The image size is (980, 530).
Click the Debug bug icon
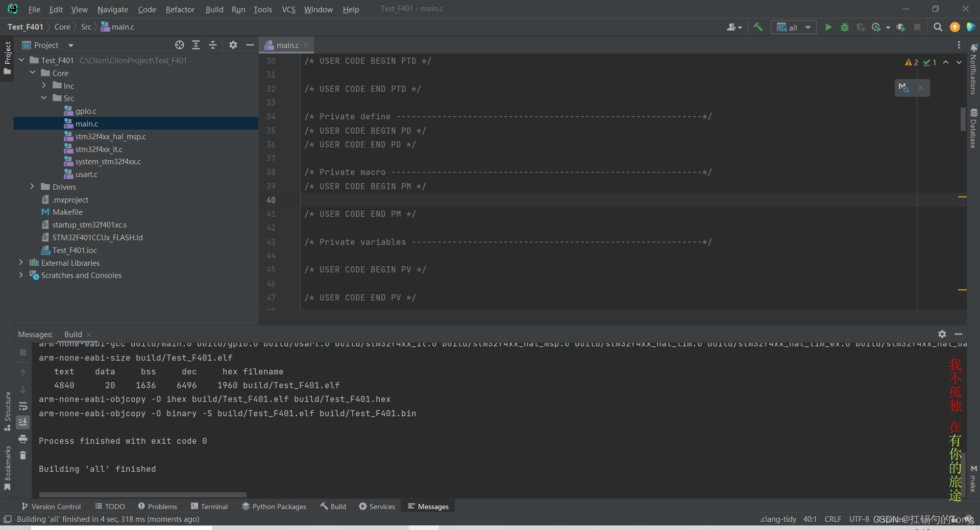point(845,27)
